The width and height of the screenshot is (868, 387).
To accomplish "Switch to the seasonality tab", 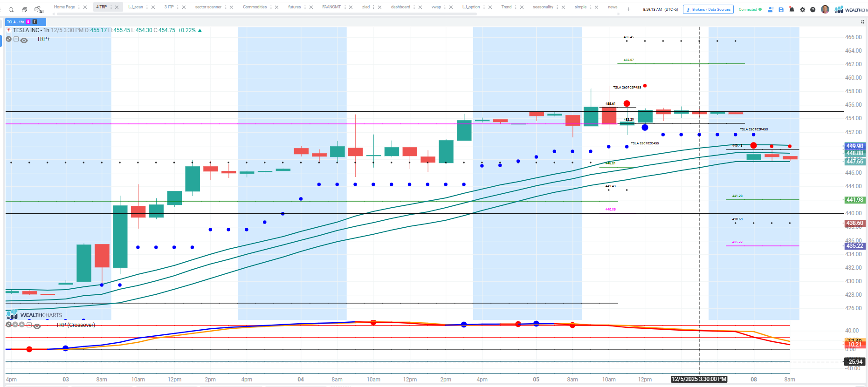I will point(543,7).
